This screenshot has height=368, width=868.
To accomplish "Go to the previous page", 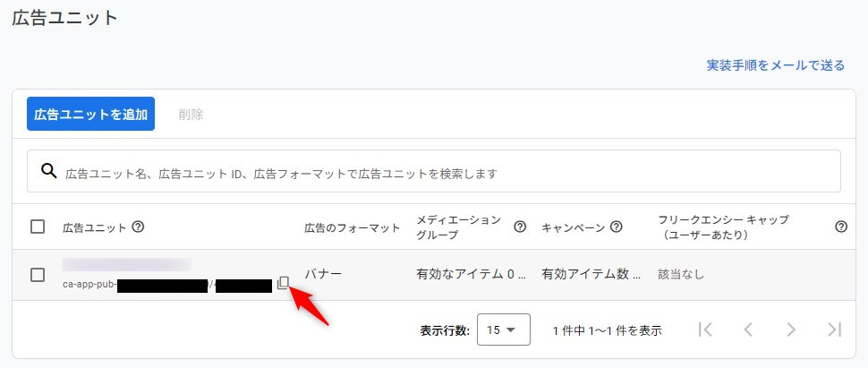I will click(x=748, y=329).
